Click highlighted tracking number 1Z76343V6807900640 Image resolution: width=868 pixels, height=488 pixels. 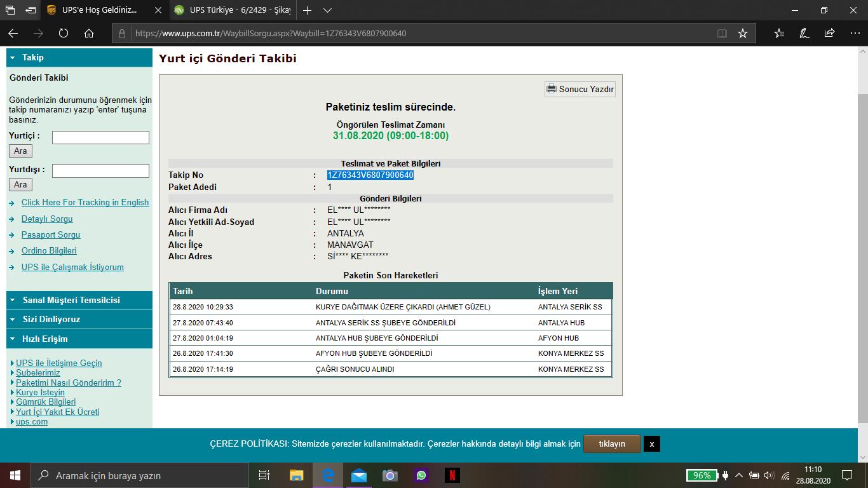pyautogui.click(x=370, y=175)
